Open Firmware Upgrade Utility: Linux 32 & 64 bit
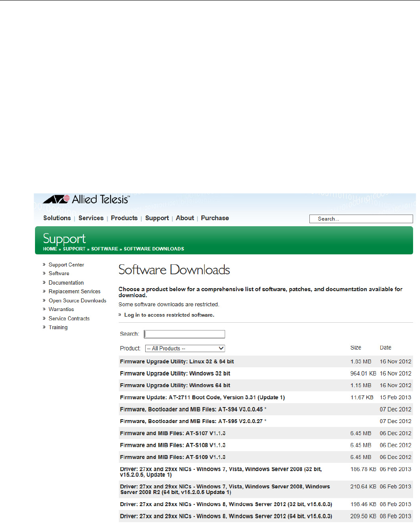The height and width of the screenshot is (523, 420). pyautogui.click(x=177, y=361)
